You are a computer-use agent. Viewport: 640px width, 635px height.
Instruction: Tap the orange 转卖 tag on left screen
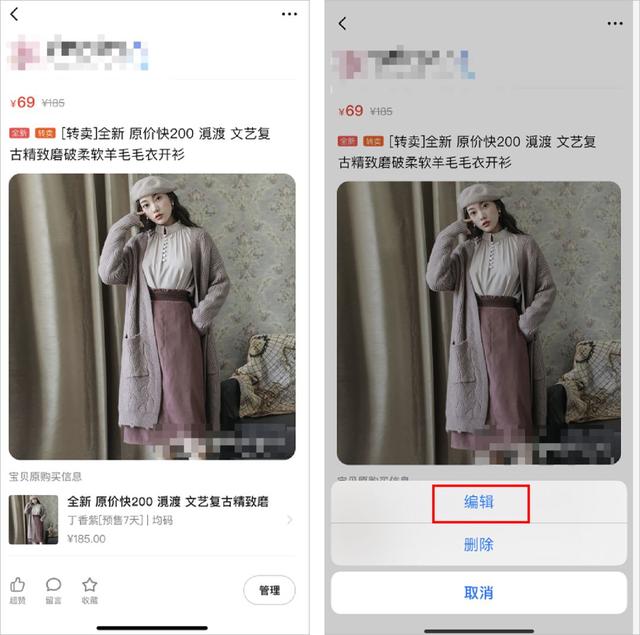[45, 133]
